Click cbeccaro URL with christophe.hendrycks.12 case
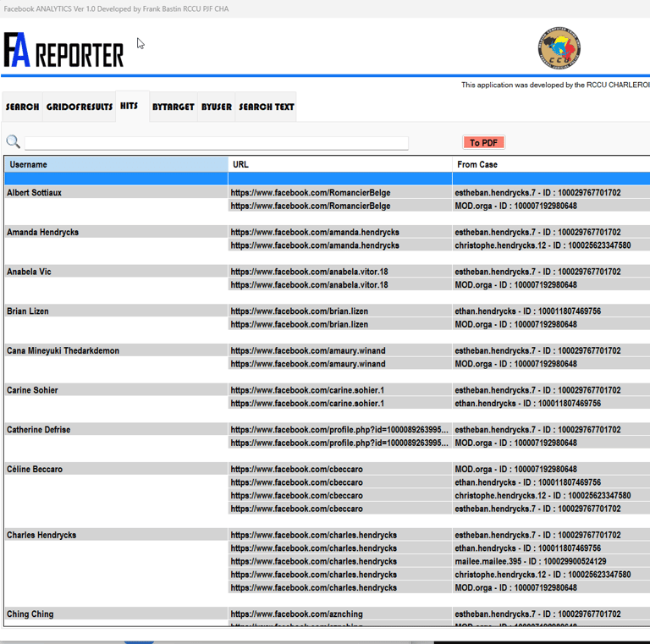The image size is (650, 644). pos(340,496)
